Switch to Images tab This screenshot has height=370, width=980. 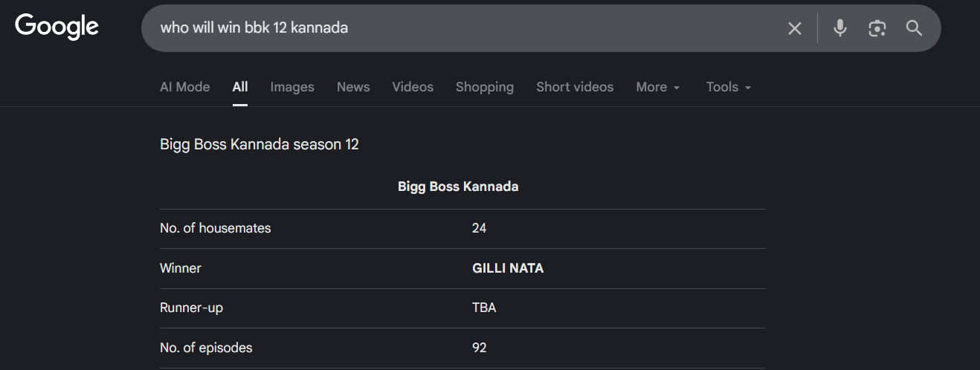(292, 87)
